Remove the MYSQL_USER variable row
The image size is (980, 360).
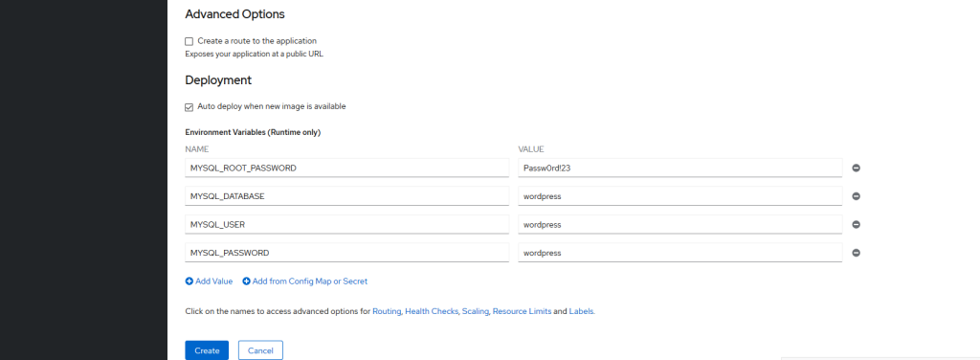pos(857,224)
